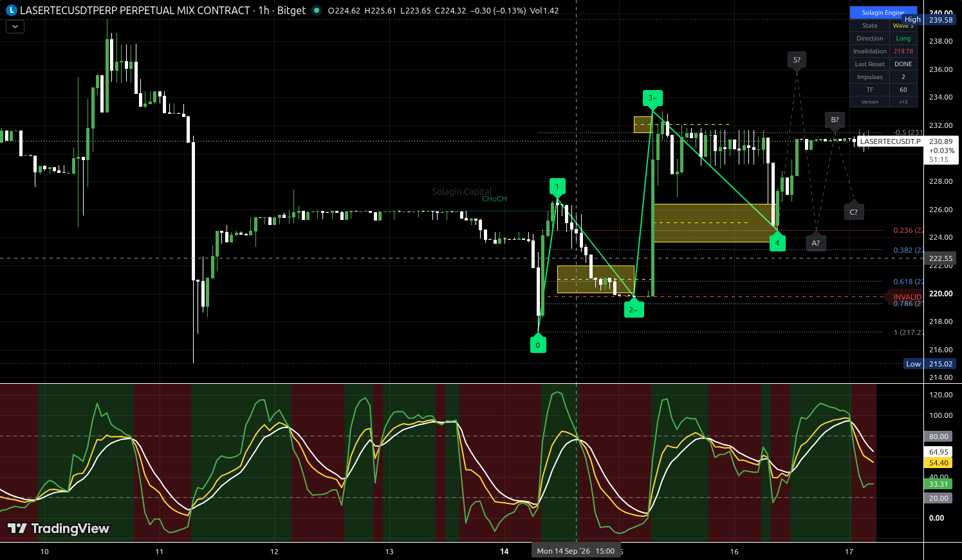Click the 'DONE' Last Reset value
Image resolution: width=962 pixels, height=560 pixels.
click(903, 64)
